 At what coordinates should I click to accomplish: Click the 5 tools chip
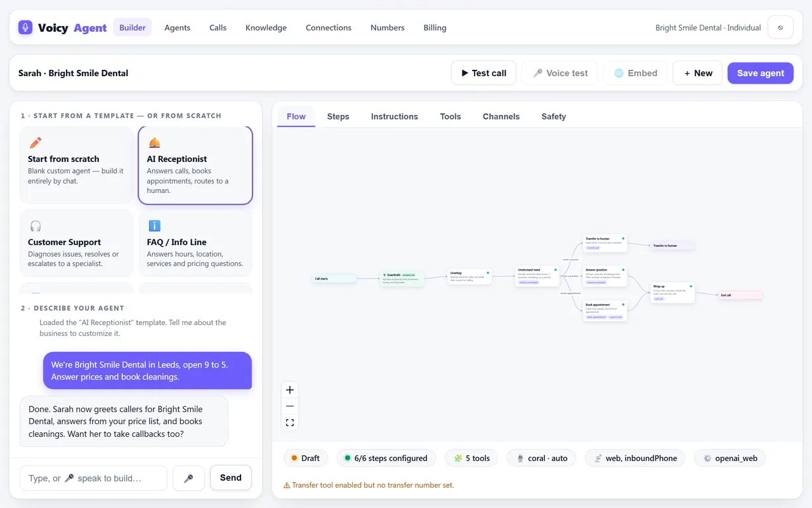click(471, 458)
